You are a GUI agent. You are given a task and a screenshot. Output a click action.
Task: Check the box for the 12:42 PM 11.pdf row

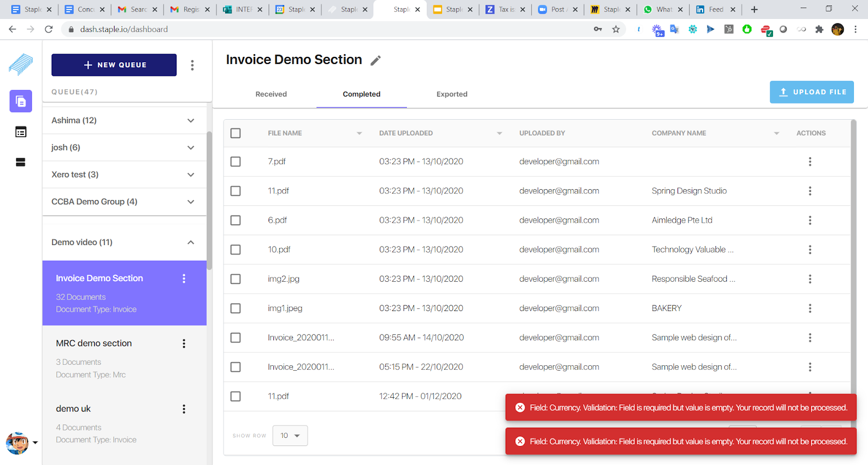point(235,396)
